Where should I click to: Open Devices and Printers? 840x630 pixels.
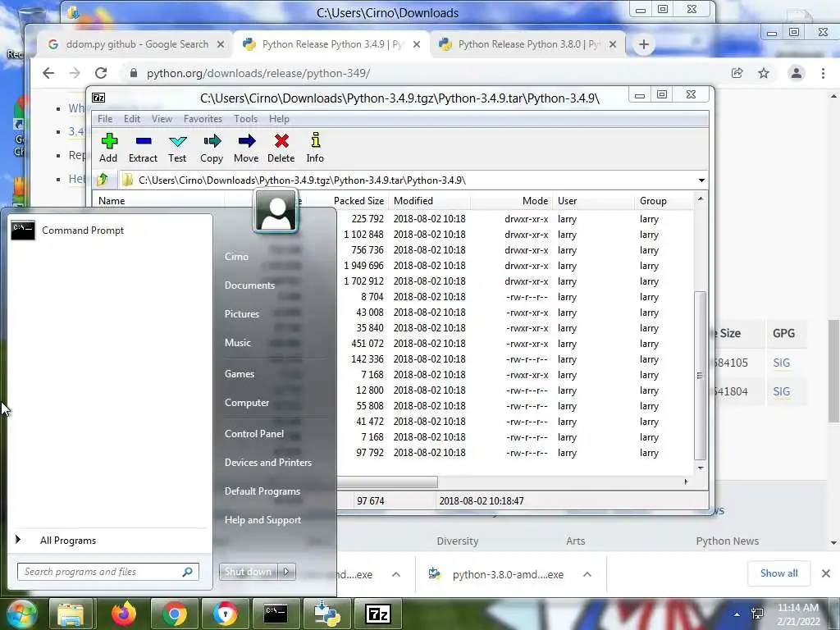pyautogui.click(x=268, y=463)
